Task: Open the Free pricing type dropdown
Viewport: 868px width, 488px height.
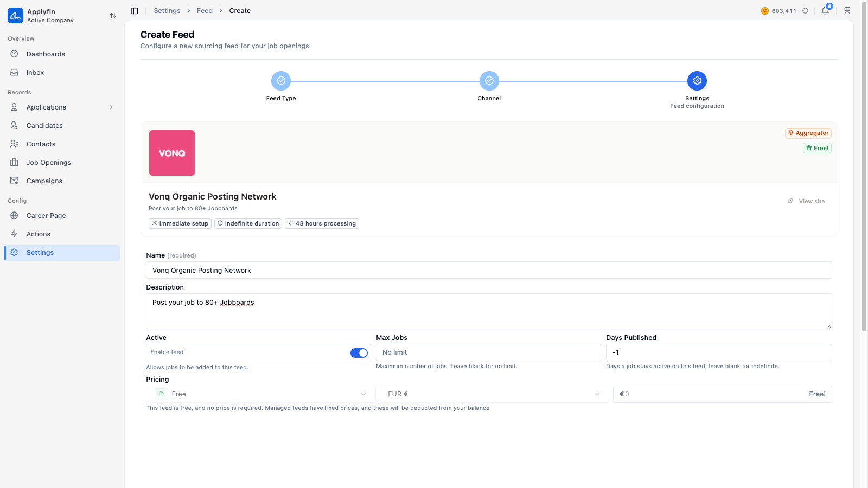Action: click(x=261, y=394)
